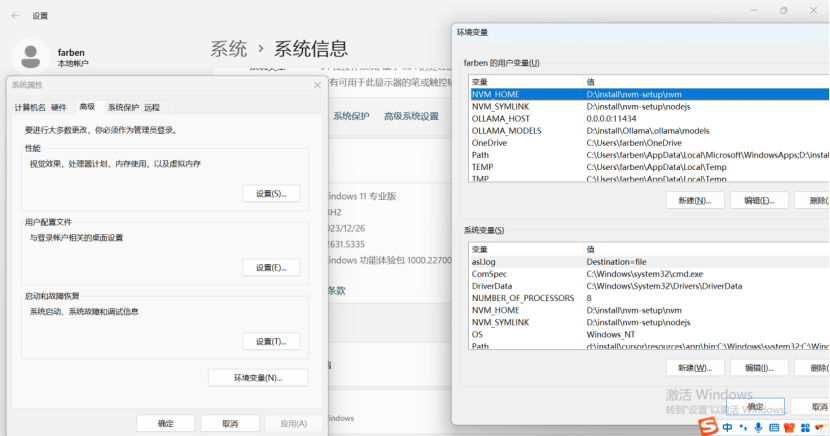Open 高级系统设置 link

coord(411,116)
